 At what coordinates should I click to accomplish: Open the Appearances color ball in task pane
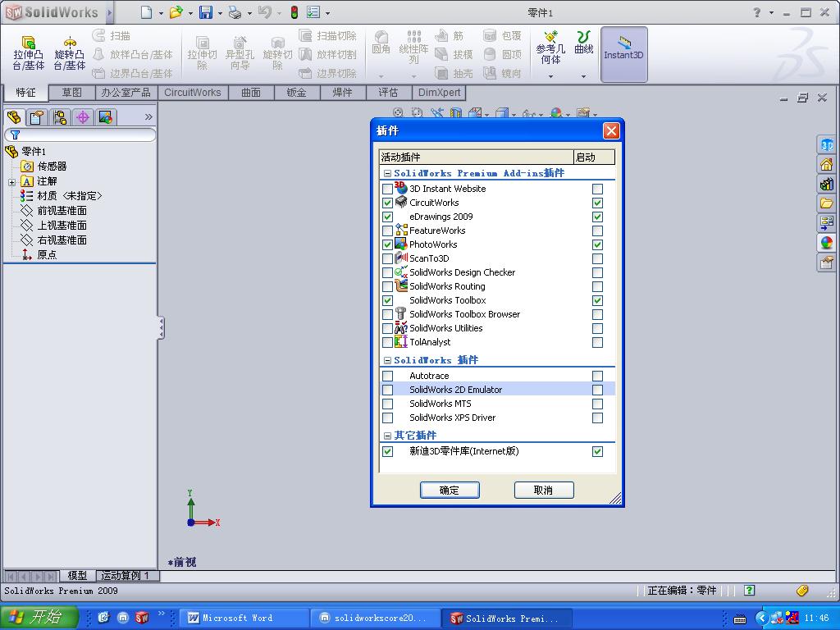click(827, 242)
